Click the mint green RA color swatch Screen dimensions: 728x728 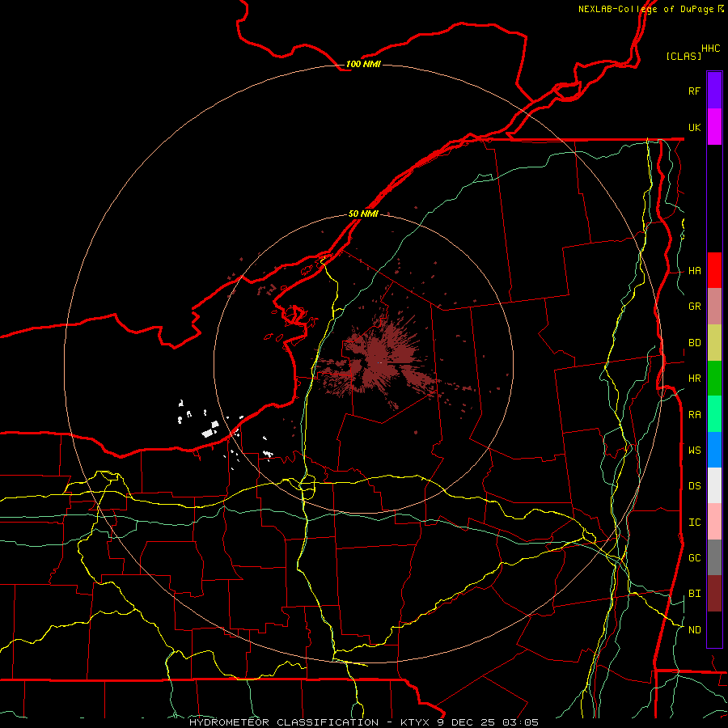(714, 414)
